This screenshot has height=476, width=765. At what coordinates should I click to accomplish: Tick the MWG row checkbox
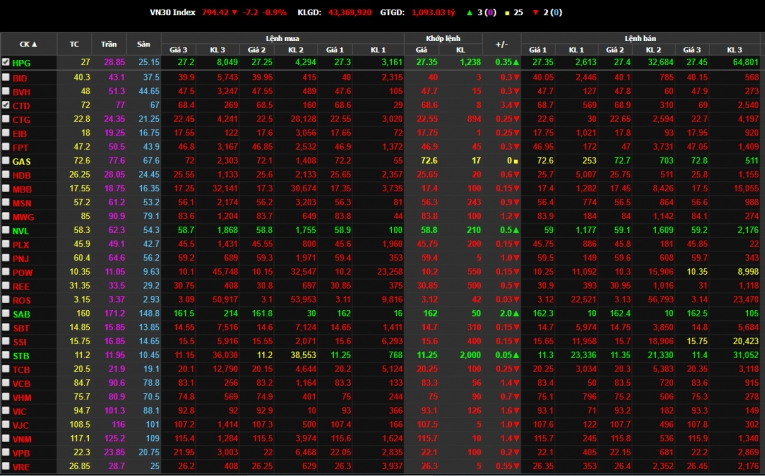[5, 216]
